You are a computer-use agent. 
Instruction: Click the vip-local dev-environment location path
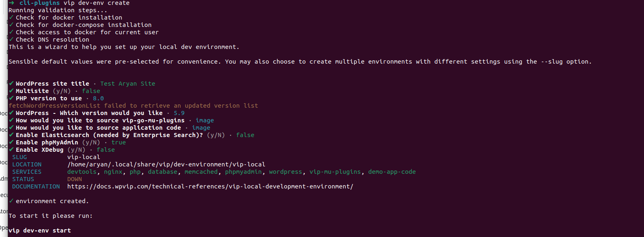click(166, 164)
